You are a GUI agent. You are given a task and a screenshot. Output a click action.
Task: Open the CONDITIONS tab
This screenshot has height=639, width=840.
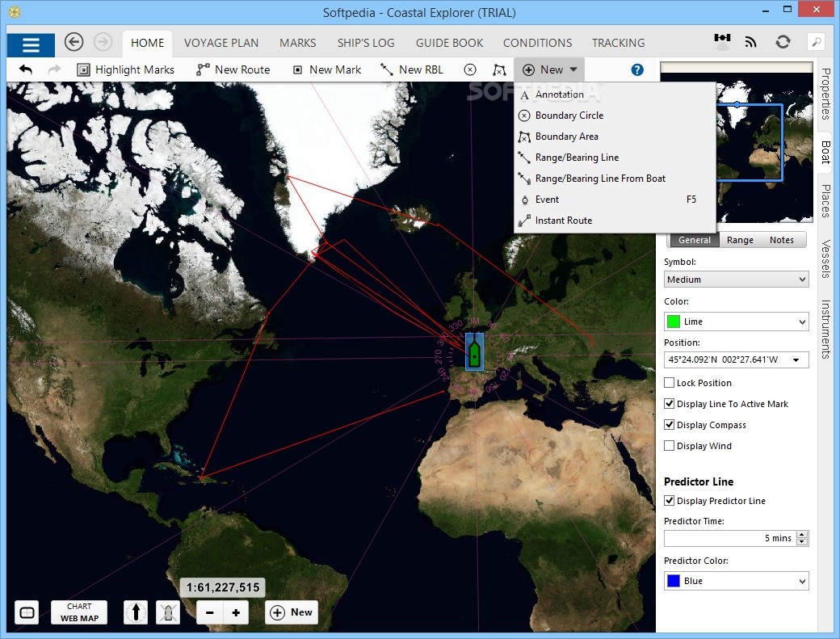pos(537,43)
